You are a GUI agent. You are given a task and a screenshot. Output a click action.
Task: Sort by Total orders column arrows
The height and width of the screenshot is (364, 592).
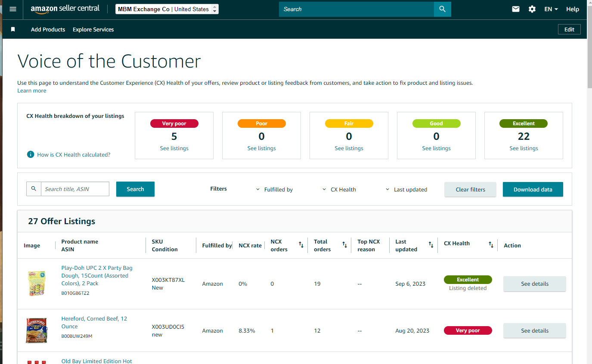344,245
